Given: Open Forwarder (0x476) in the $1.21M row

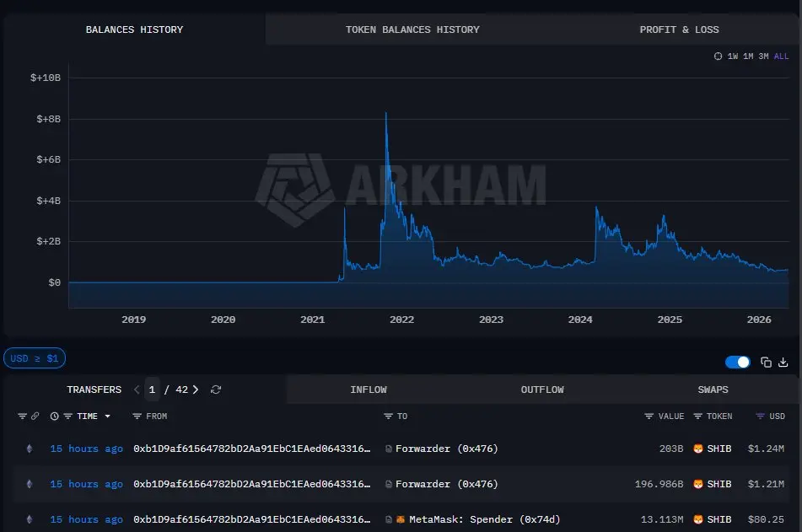Looking at the screenshot, I should tap(446, 484).
